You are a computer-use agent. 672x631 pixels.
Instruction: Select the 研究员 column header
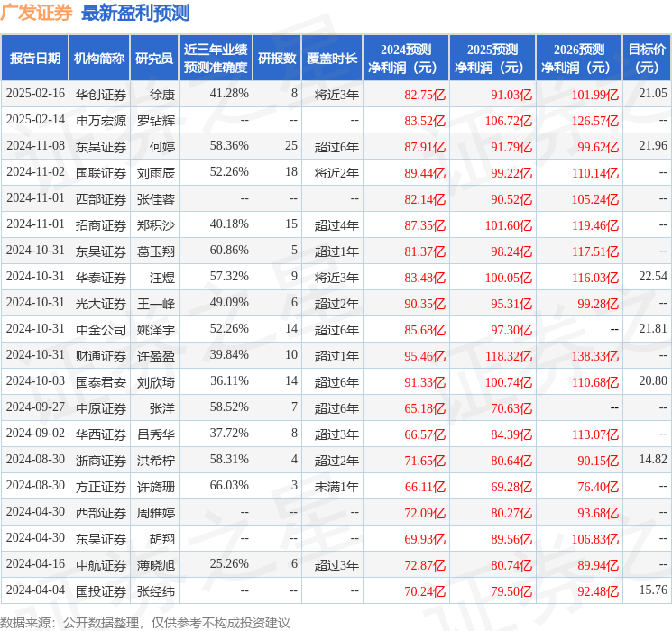tap(154, 59)
